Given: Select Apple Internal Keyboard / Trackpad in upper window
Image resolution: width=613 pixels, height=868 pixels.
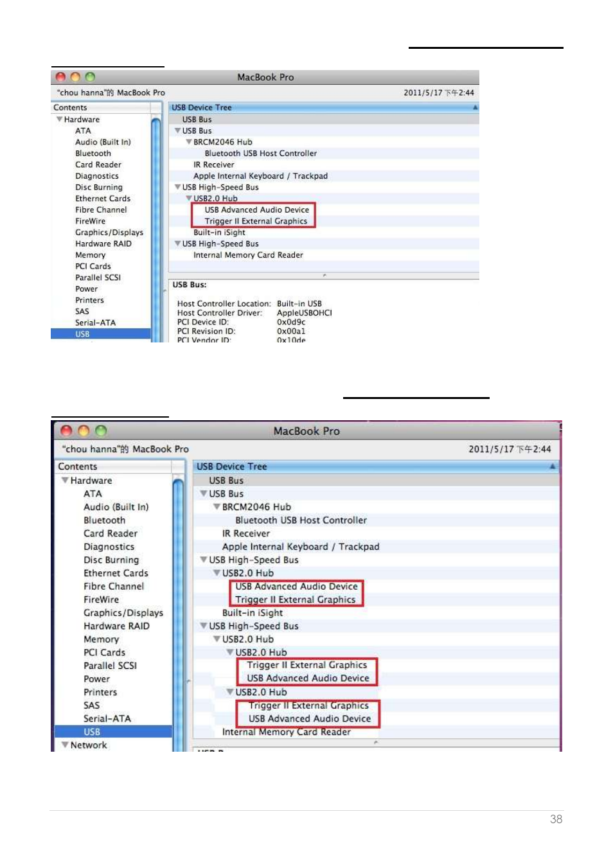Looking at the screenshot, I should pos(261,176).
